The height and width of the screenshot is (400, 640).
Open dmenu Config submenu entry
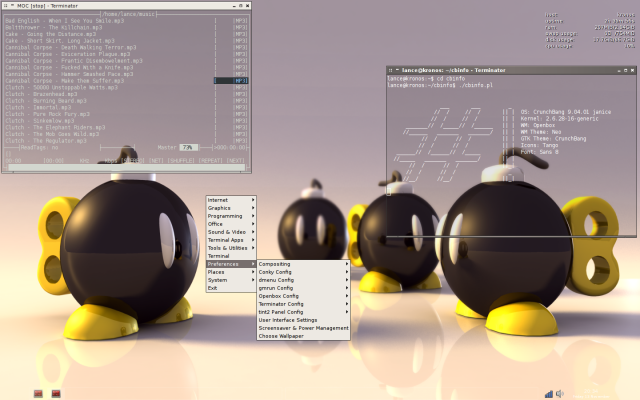[303, 280]
